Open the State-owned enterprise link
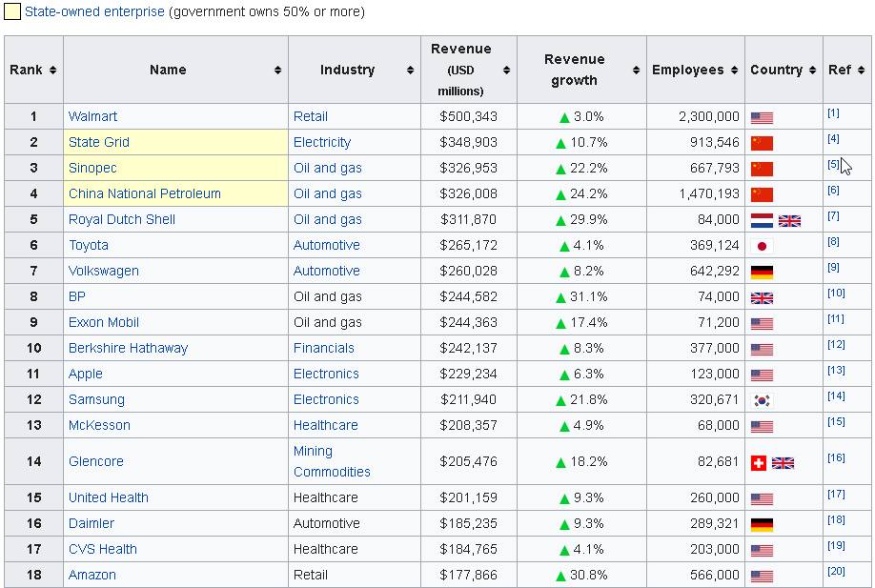 coord(94,12)
